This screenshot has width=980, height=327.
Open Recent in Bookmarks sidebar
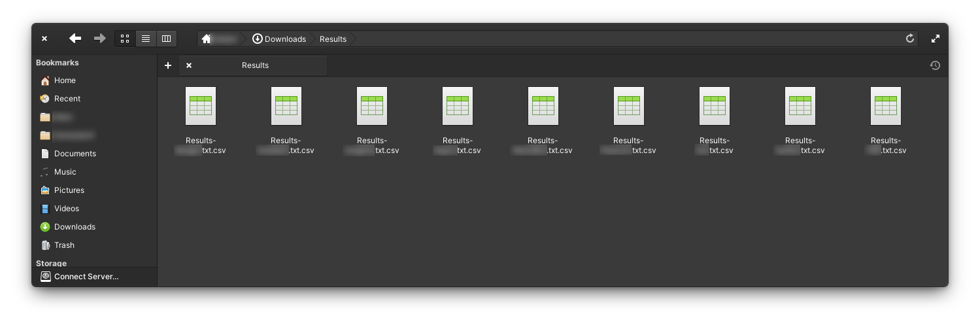(x=67, y=99)
